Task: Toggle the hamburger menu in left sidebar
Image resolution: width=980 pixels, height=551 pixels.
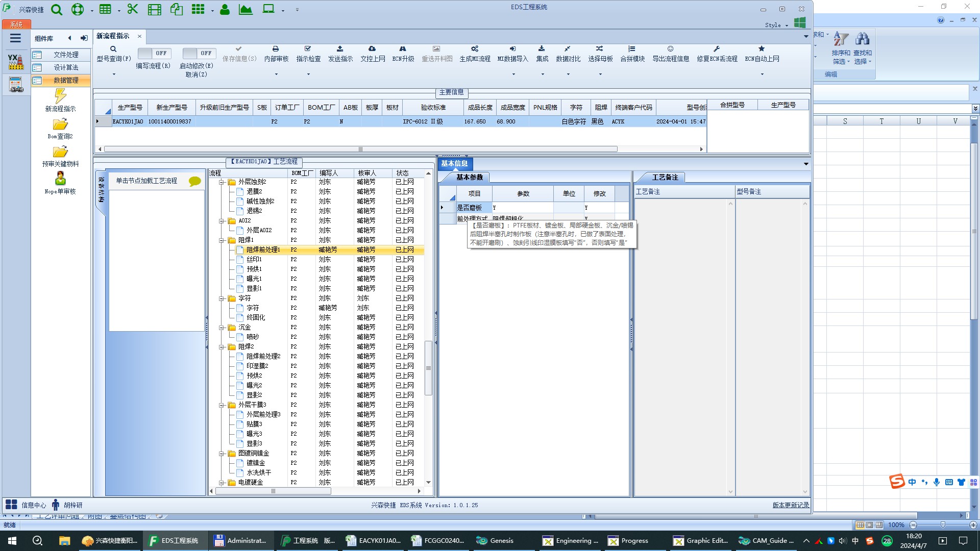Action: point(15,38)
